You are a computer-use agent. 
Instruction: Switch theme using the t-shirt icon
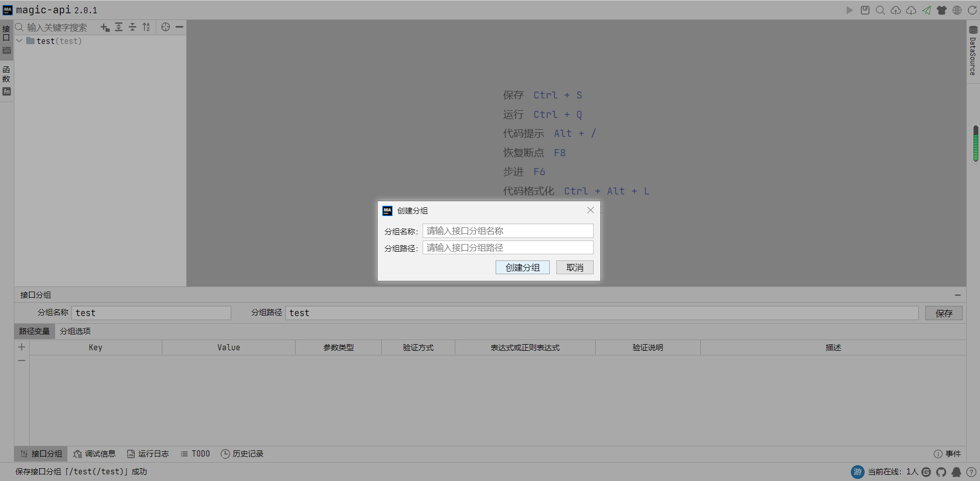tap(942, 10)
